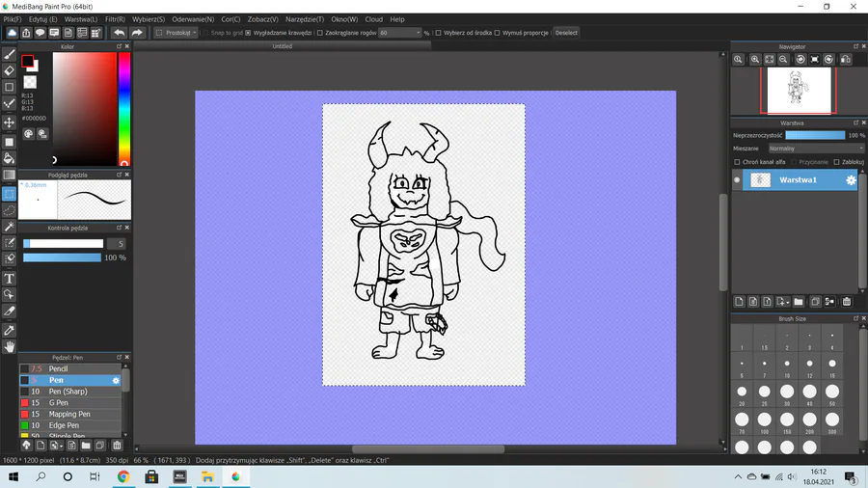The image size is (868, 488).
Task: Enable Zablokuj layer checkbox
Action: [x=836, y=162]
